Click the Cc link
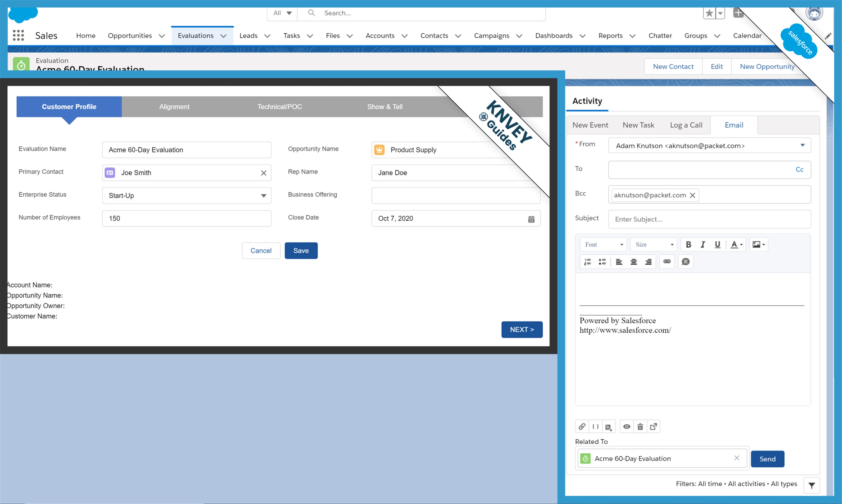Image resolution: width=842 pixels, height=504 pixels. point(799,170)
